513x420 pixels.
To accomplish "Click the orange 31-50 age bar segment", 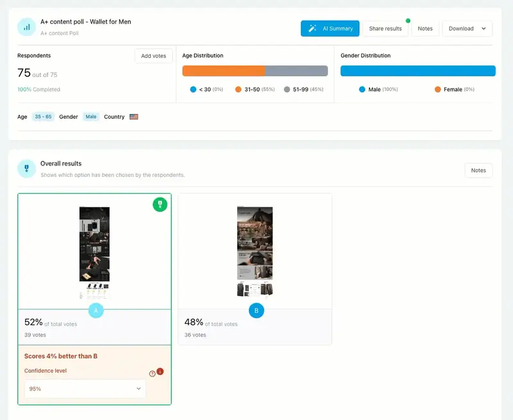I will pos(224,71).
